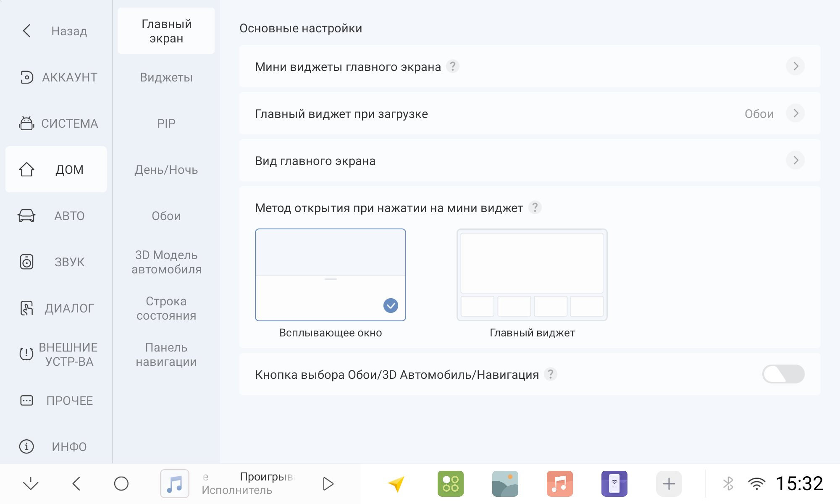Expand the Вид главного экрана row
This screenshot has height=504, width=840.
(x=530, y=160)
